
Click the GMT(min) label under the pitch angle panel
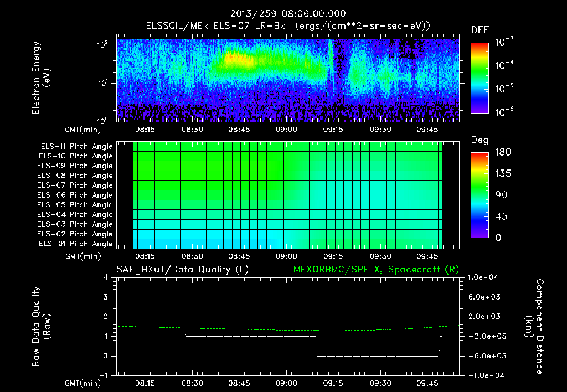click(83, 256)
